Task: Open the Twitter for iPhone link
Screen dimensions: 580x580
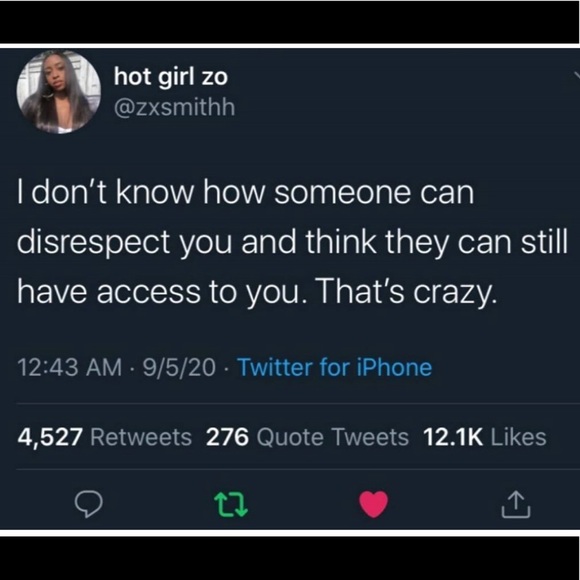Action: tap(335, 367)
